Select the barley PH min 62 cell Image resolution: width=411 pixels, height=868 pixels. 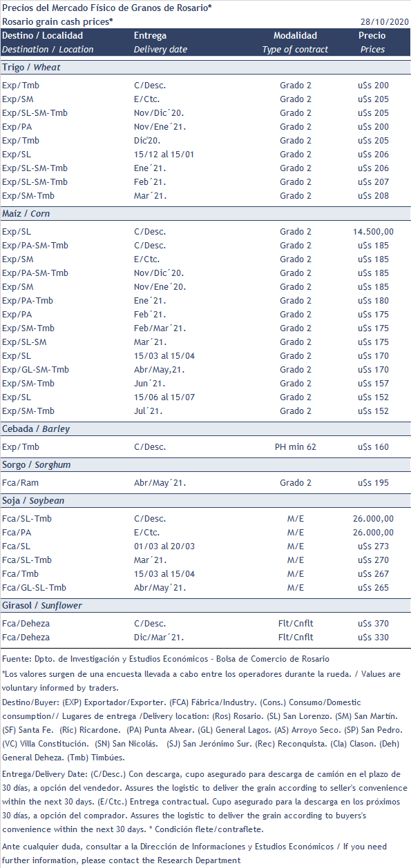click(296, 447)
